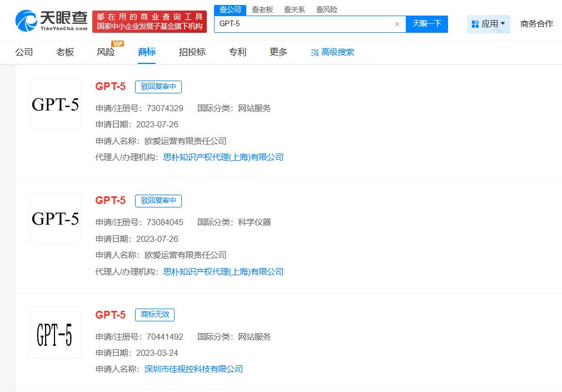Open agent link 思朴知识产权代理 for trademark 73084045
The width and height of the screenshot is (562, 392).
(x=223, y=271)
